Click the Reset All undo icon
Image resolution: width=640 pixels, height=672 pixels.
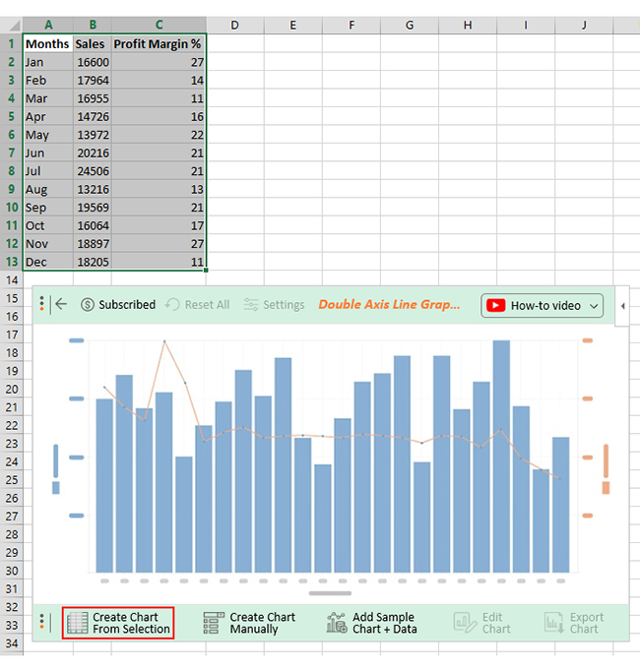[x=172, y=305]
